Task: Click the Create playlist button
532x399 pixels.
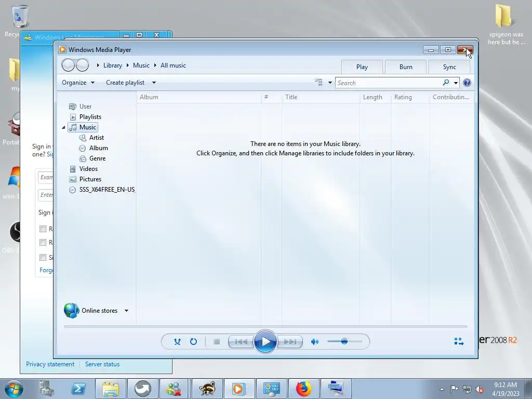Action: click(x=125, y=83)
